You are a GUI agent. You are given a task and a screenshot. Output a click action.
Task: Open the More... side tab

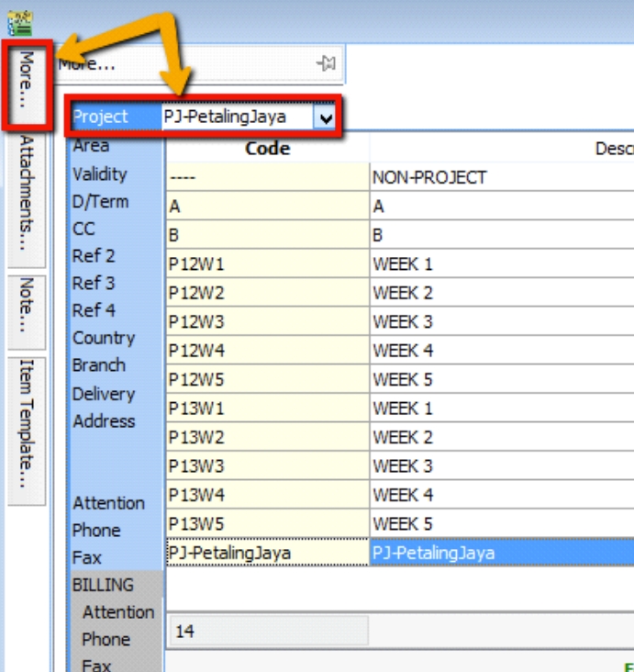tap(27, 84)
